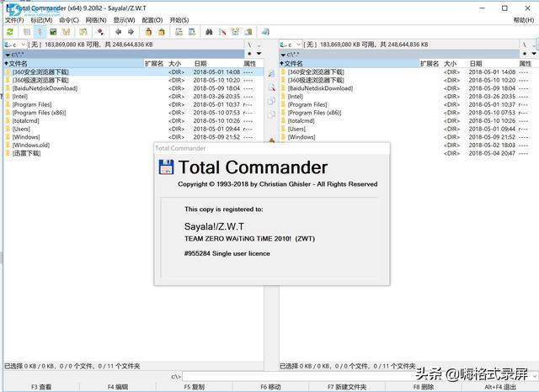Open the right panel drive C dropdown
The image size is (539, 392).
pyautogui.click(x=289, y=44)
